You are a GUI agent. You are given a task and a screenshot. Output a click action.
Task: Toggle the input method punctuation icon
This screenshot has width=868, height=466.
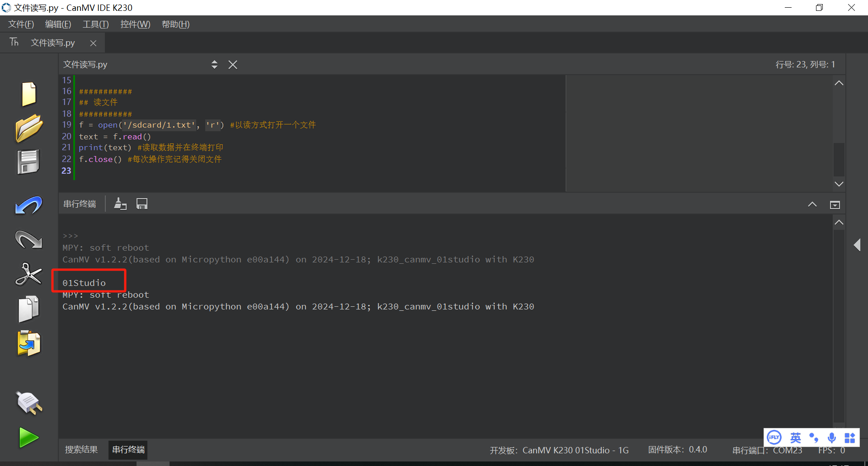(x=813, y=437)
